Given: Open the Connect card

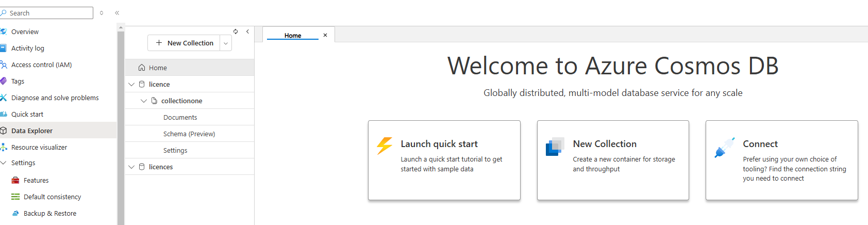Looking at the screenshot, I should pos(781,160).
